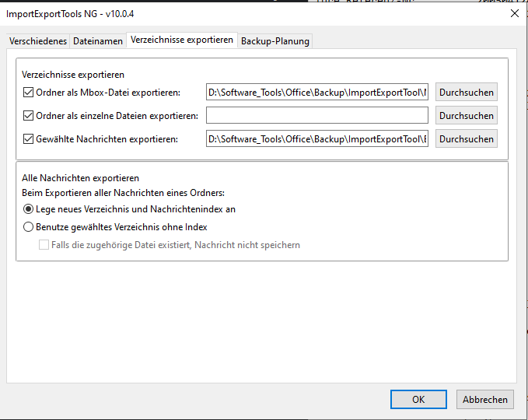Uncheck Ordner als Mbox-Datei exportieren
This screenshot has height=420, width=528.
pos(29,93)
